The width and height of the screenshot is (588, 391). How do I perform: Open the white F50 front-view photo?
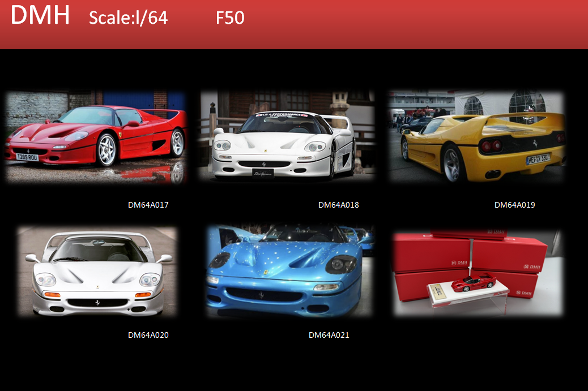(x=287, y=136)
